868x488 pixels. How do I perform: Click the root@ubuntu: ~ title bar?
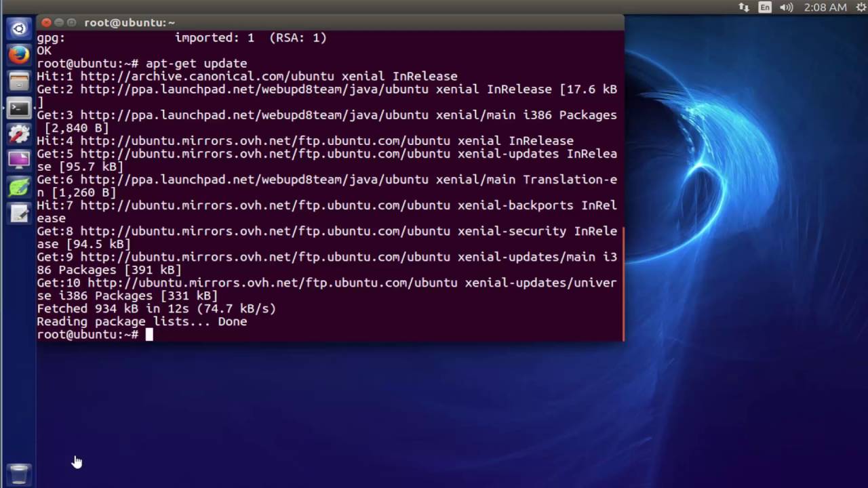point(330,22)
